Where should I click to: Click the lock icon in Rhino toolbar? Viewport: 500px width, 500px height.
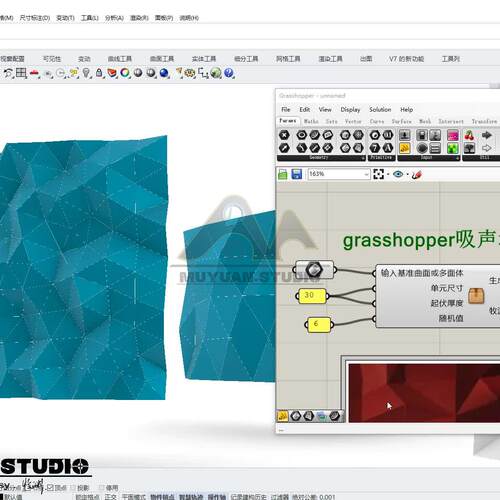coord(99,73)
